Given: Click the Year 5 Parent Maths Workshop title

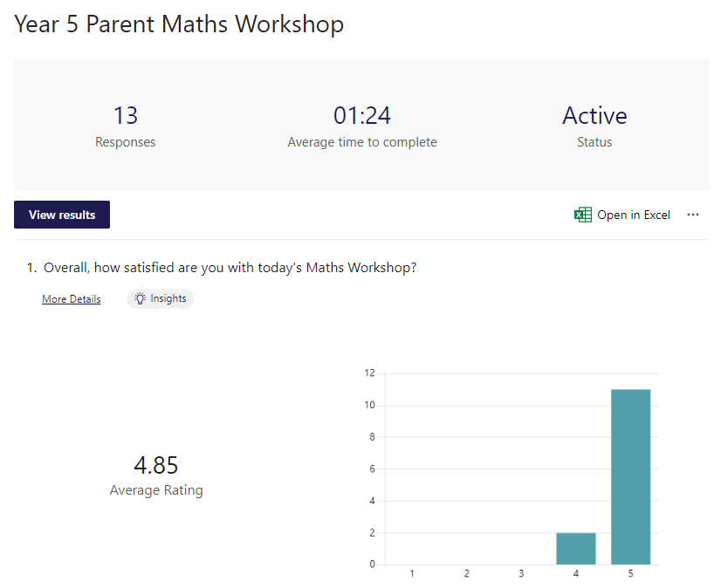Looking at the screenshot, I should (179, 24).
